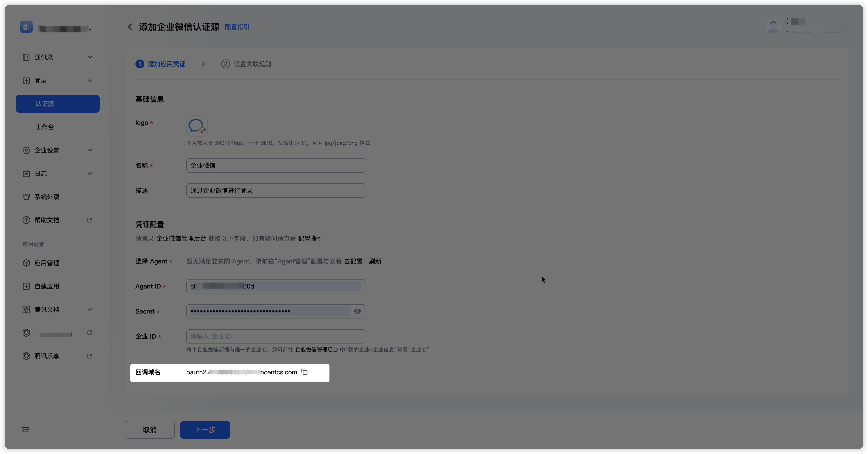Viewport: 868px width, 454px height.
Task: Click the 通讯录 address book icon
Action: click(26, 57)
